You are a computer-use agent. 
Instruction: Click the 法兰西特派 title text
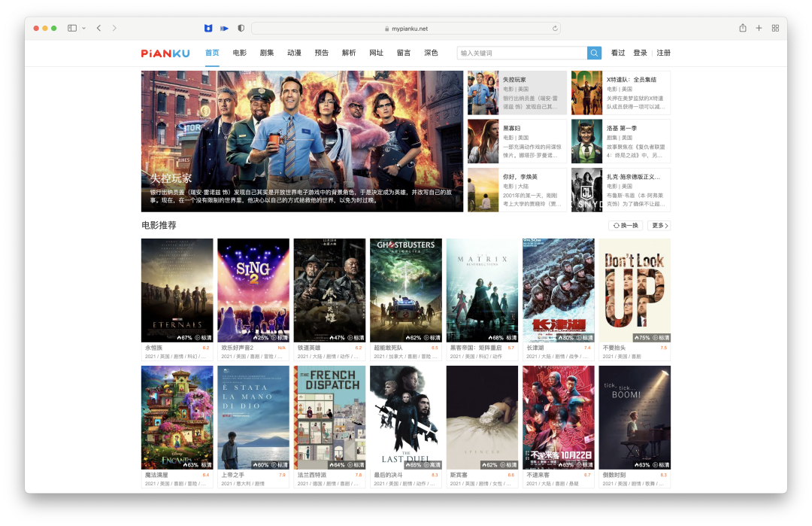click(312, 475)
